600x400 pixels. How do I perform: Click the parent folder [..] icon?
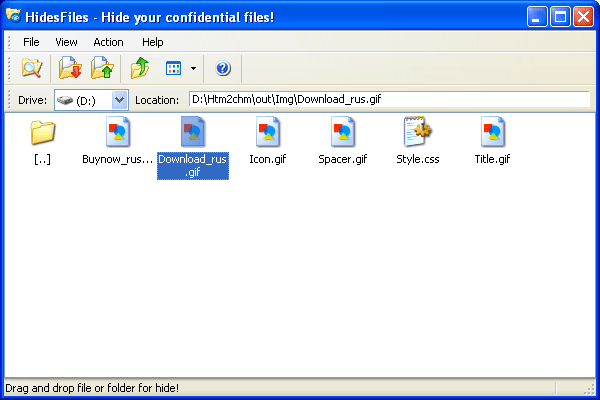pos(42,132)
